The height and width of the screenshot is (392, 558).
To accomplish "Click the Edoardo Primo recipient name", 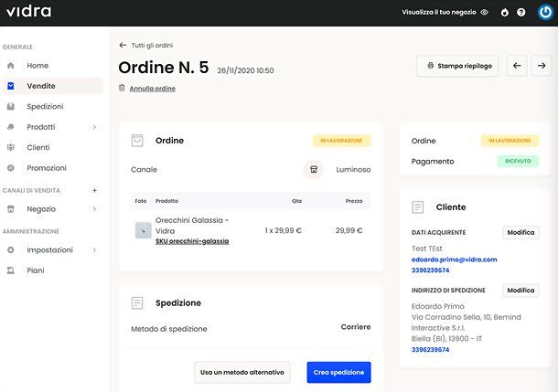I will click(x=438, y=306).
